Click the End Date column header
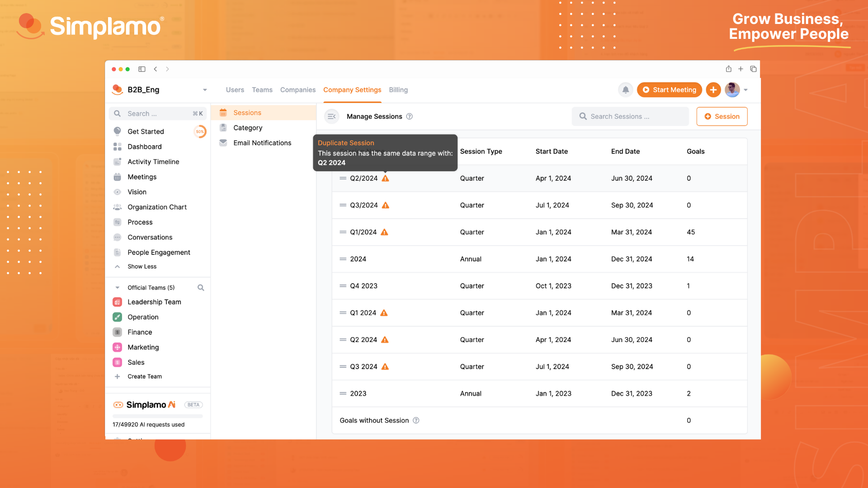The height and width of the screenshot is (488, 868). click(x=625, y=151)
